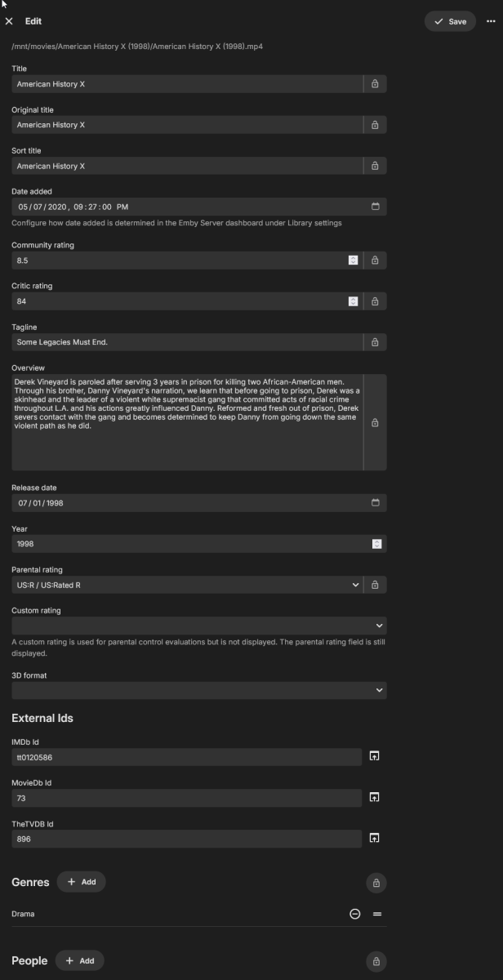
Task: Open the MovieDb external link icon
Action: coord(376,798)
